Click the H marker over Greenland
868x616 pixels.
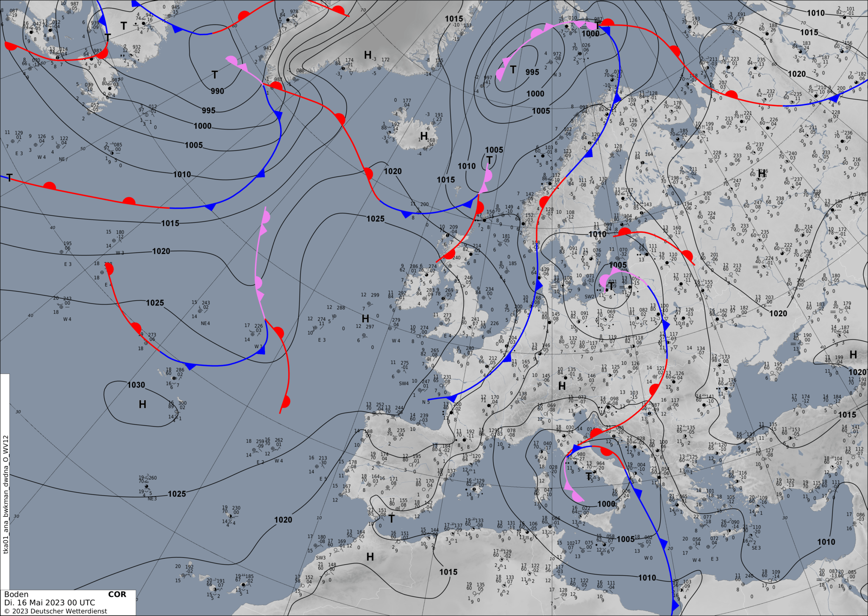pyautogui.click(x=368, y=55)
